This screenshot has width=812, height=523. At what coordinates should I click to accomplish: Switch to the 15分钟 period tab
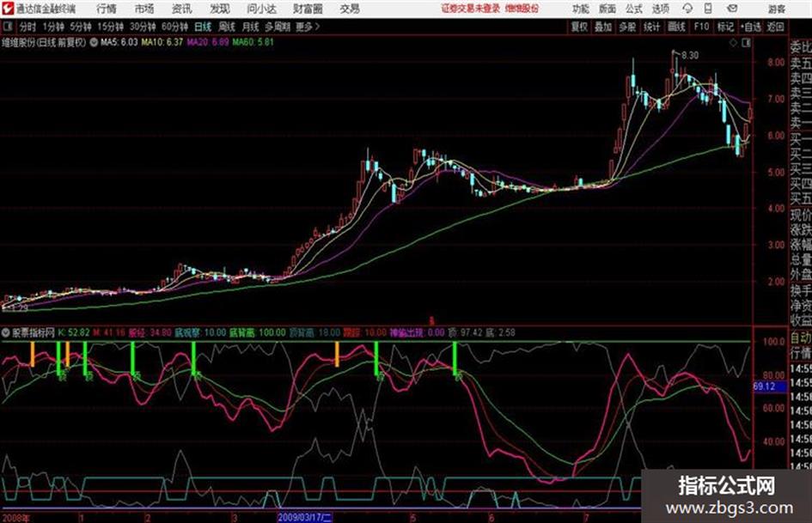111,27
